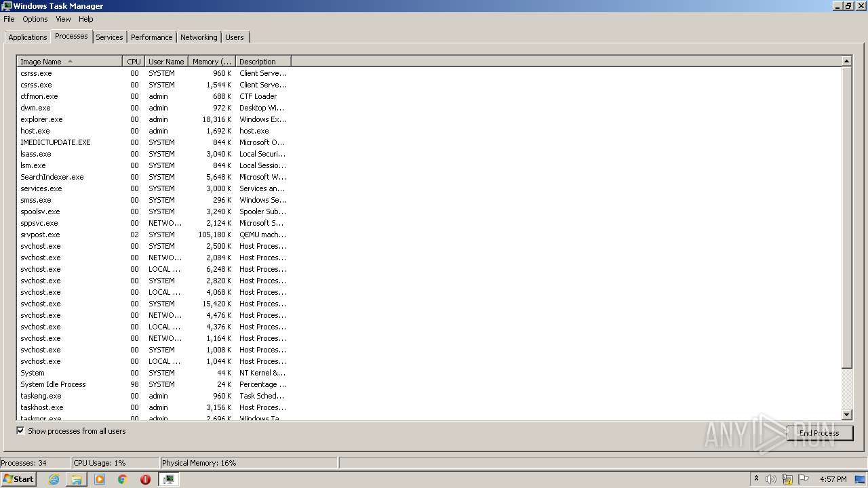Click the taskbar clock showing 4:57 PM

coord(833,479)
